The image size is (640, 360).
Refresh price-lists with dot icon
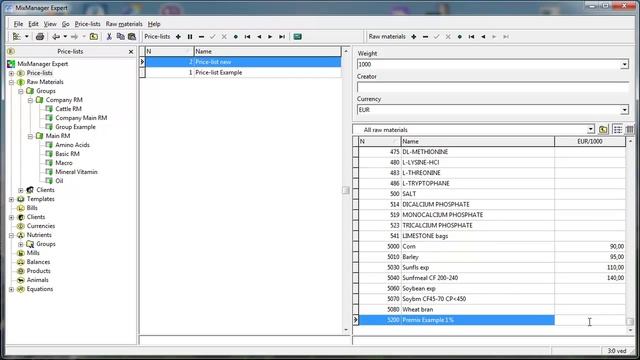tap(236, 37)
